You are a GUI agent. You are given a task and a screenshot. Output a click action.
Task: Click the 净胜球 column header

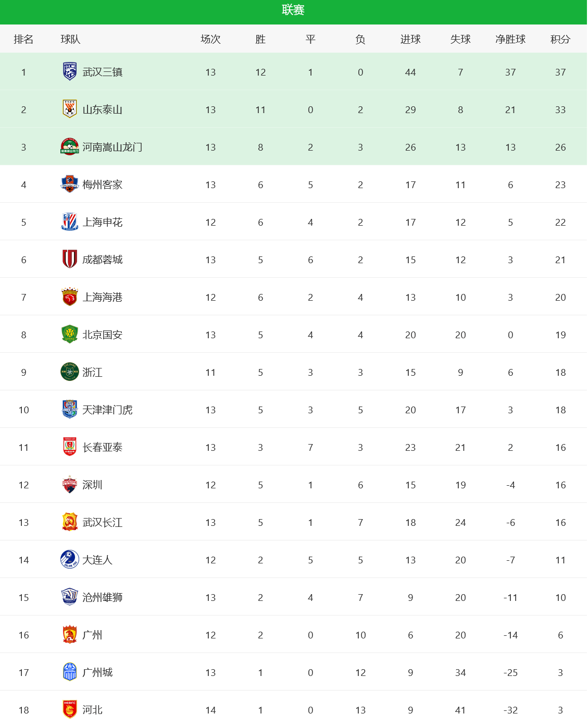pyautogui.click(x=510, y=39)
